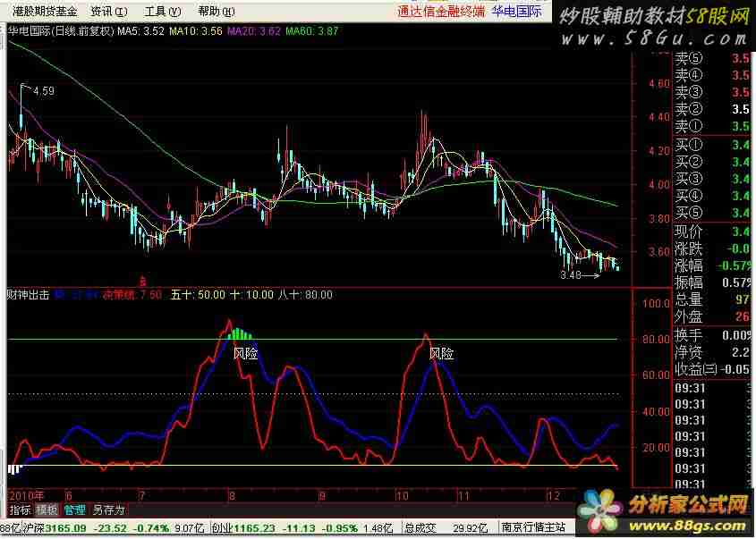This screenshot has height=539, width=756.
Task: Click the 卖⑤ order row
Action: [712, 58]
